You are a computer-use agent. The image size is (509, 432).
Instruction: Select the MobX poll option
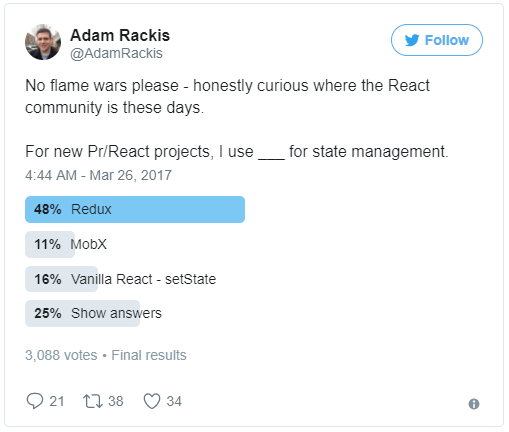[x=66, y=244]
